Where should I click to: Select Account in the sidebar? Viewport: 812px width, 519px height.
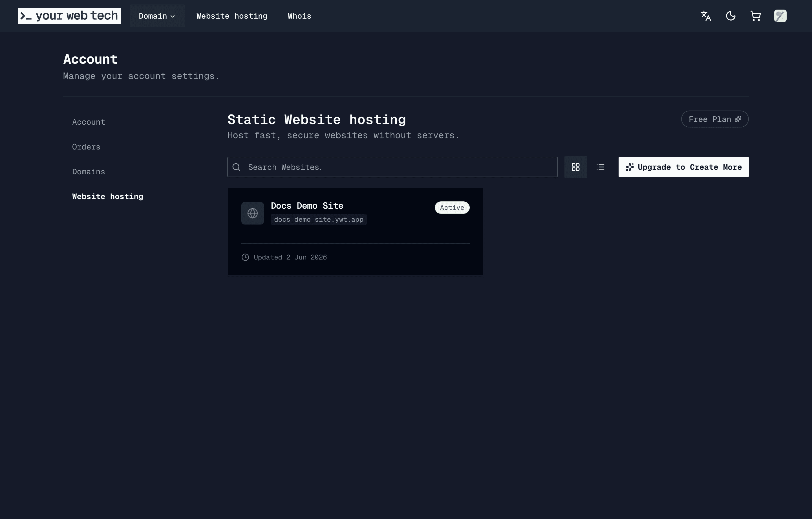point(89,122)
